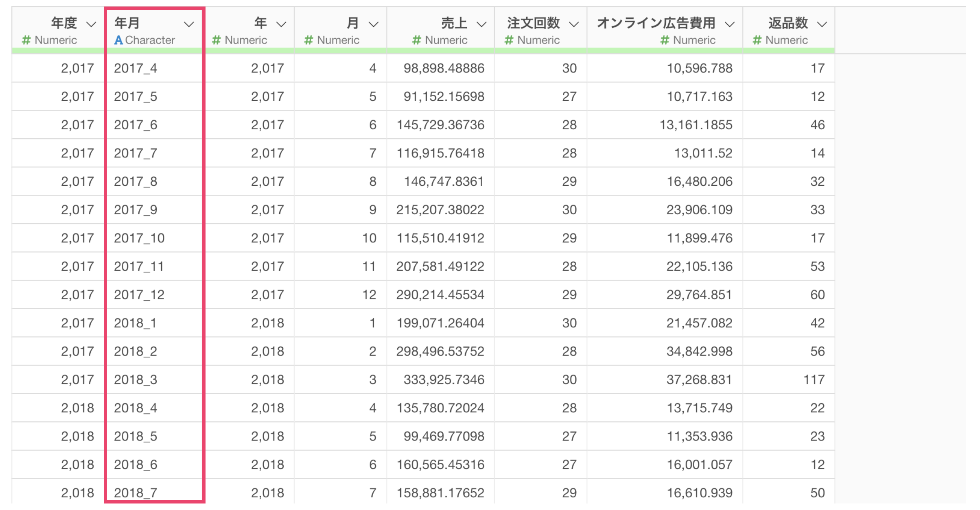Select the 売上 column header label
The width and height of the screenshot is (980, 510).
[x=454, y=23]
